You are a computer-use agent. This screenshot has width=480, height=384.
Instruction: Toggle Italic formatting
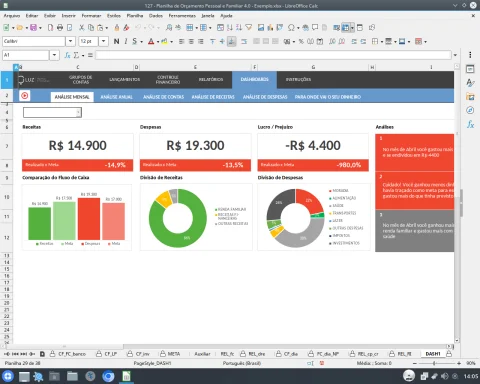click(126, 41)
